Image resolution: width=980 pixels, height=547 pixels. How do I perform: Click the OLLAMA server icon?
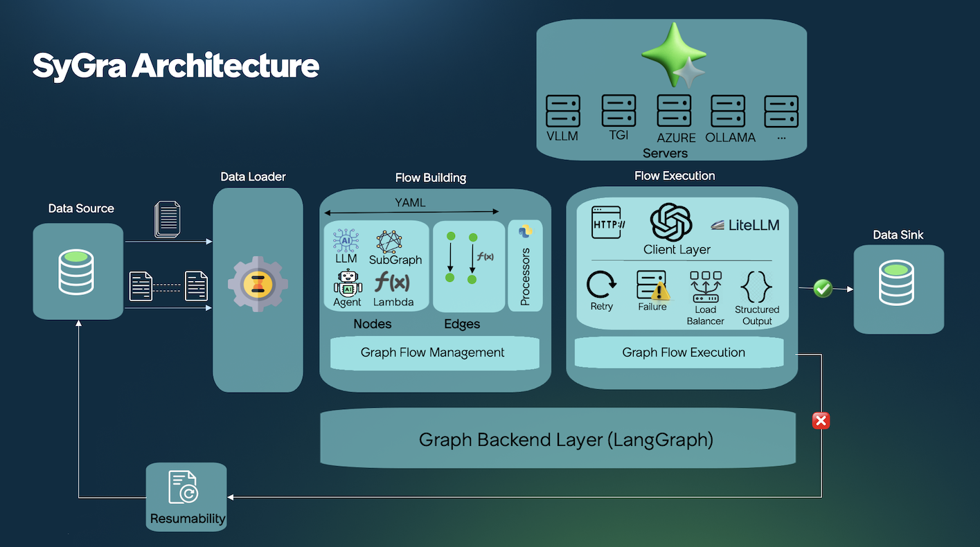(728, 111)
